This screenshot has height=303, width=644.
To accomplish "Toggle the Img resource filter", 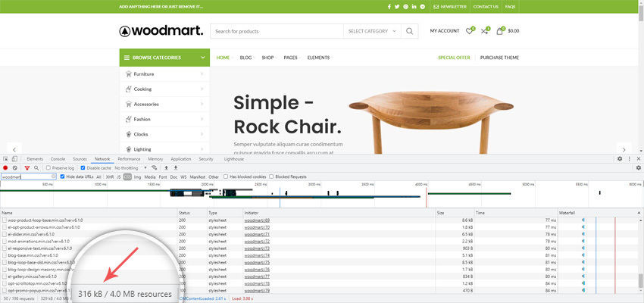I will point(137,176).
